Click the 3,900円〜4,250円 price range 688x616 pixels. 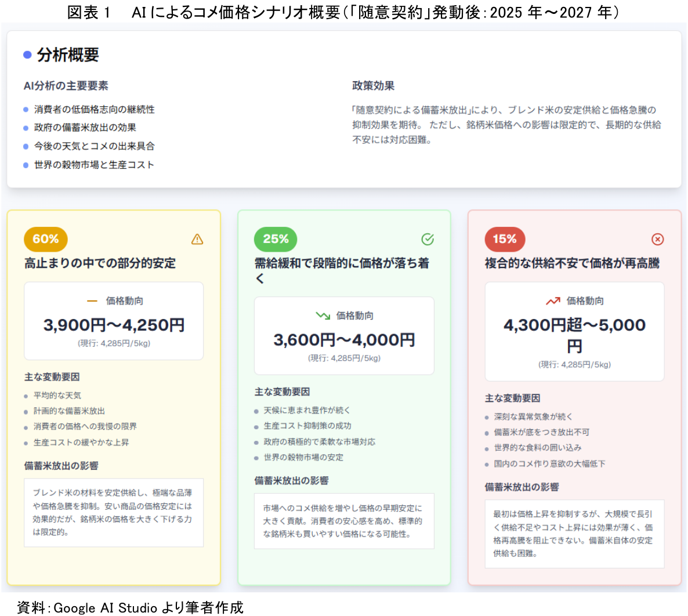pos(114,325)
